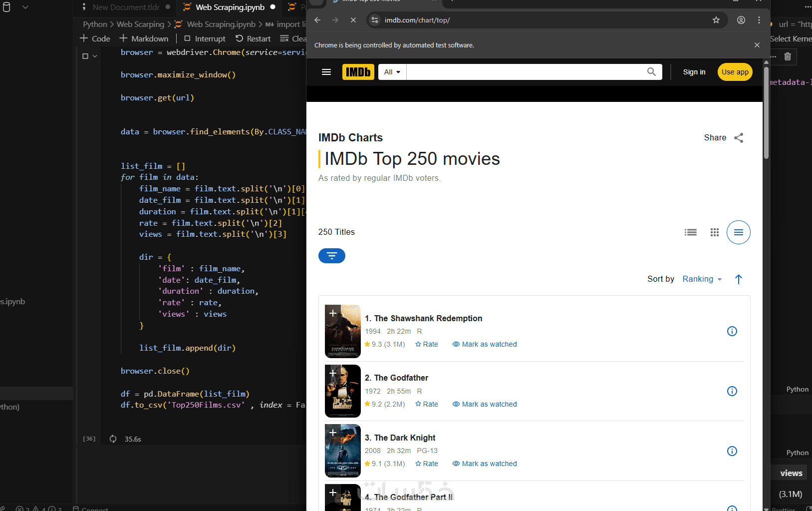Add The Godfather to watchlist

coord(332,373)
